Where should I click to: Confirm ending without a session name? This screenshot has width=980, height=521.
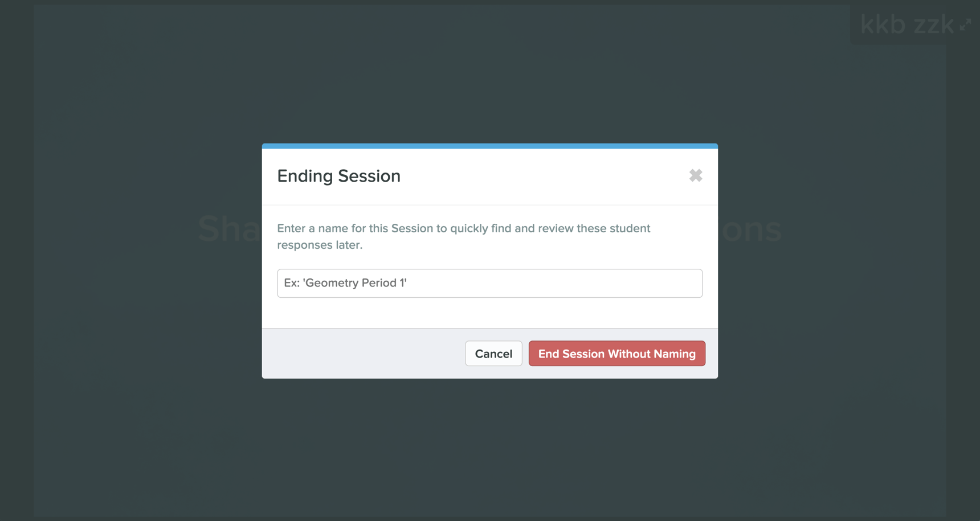click(x=616, y=353)
